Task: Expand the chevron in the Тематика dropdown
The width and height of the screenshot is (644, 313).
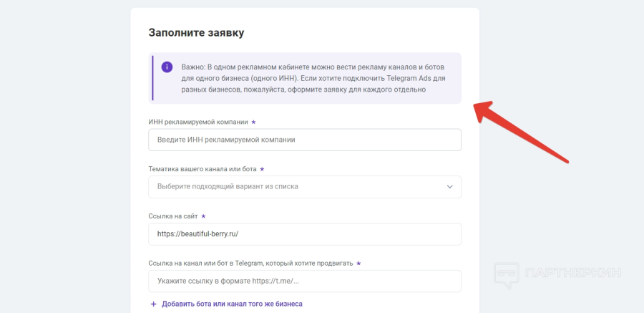Action: click(450, 187)
